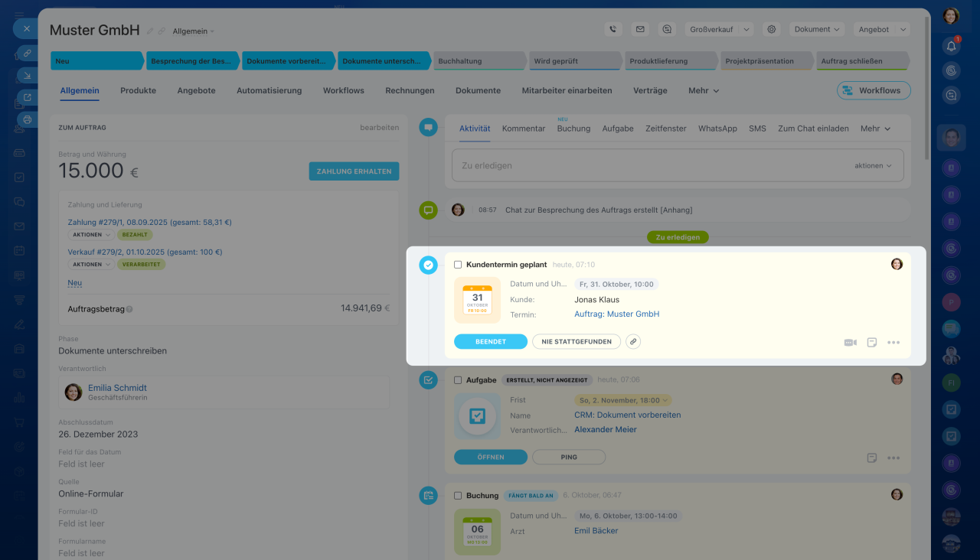The height and width of the screenshot is (560, 980).
Task: Open three-dots menu in Kundentermin card
Action: pos(893,343)
